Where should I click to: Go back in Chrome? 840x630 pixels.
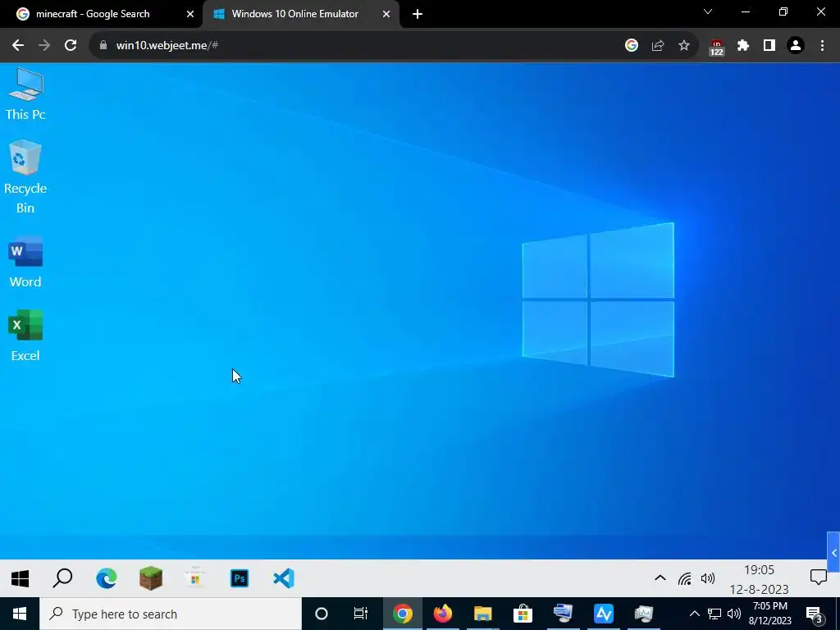(x=18, y=45)
